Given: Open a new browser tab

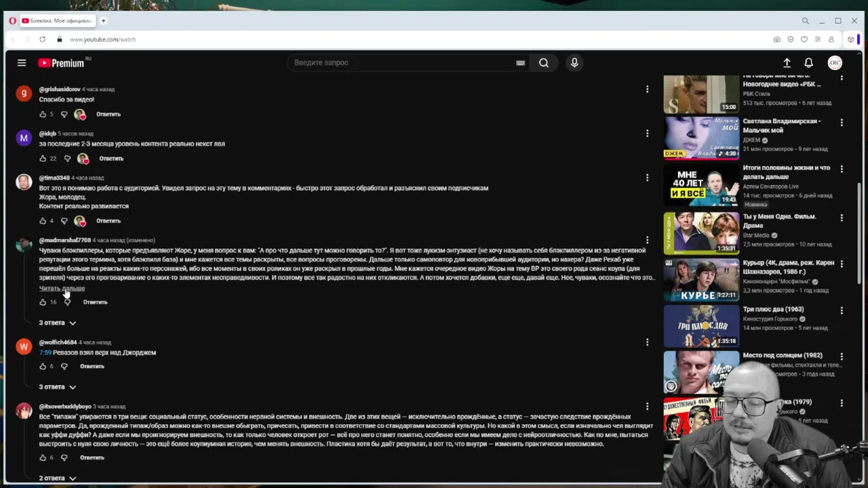Looking at the screenshot, I should point(104,21).
